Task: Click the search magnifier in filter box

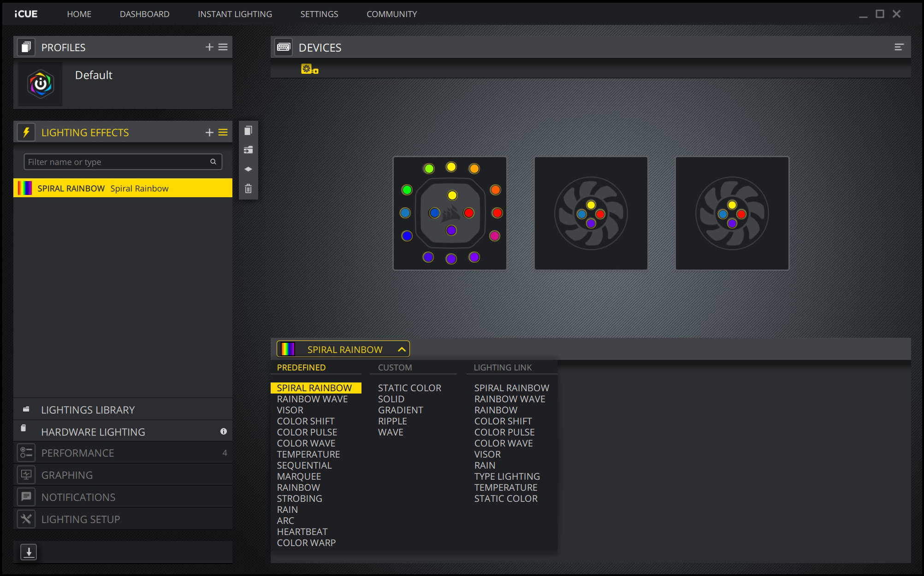Action: click(213, 162)
